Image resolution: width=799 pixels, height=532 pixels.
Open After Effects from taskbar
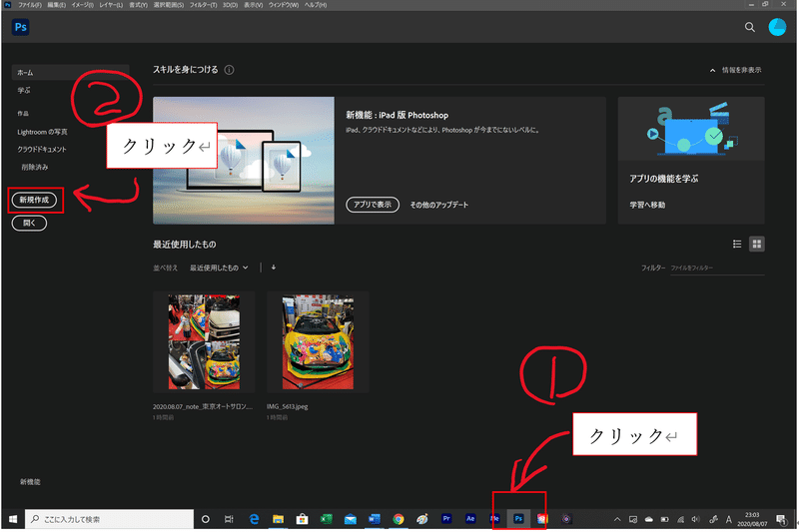(x=470, y=519)
